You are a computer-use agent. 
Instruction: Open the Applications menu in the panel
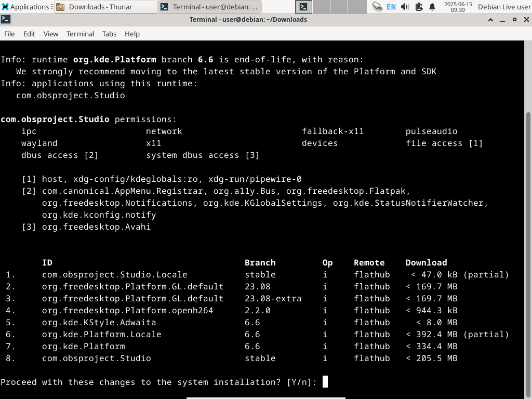(26, 7)
